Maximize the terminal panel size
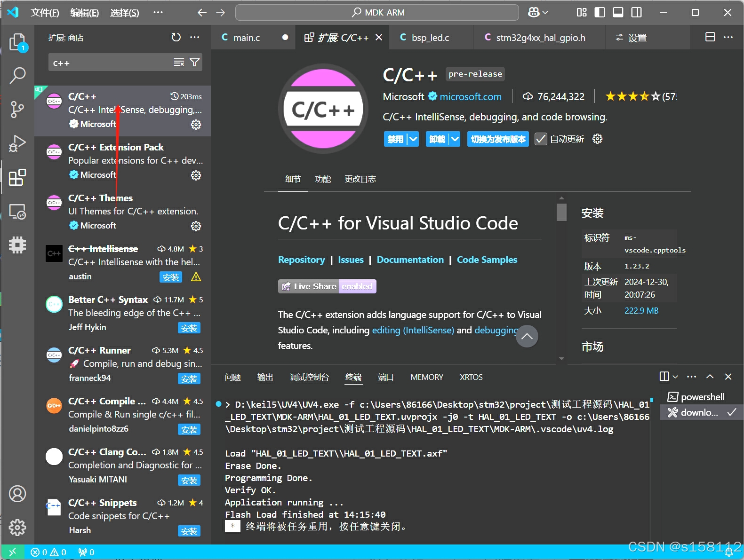The width and height of the screenshot is (744, 560). pos(710,377)
